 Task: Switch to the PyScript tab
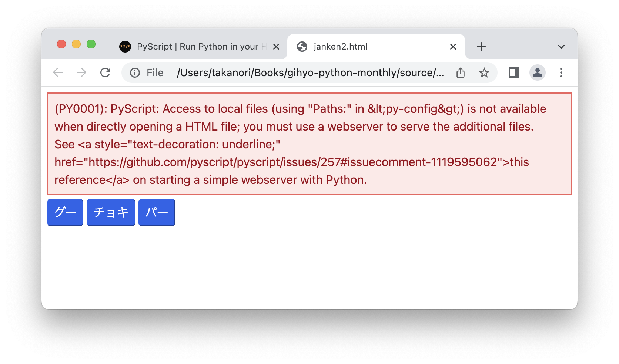(196, 47)
